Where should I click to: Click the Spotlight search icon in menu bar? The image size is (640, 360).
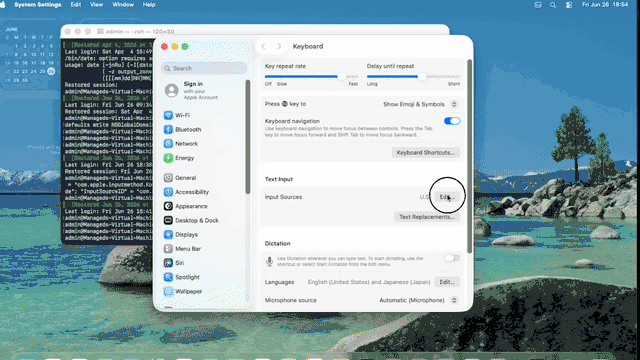pyautogui.click(x=553, y=5)
